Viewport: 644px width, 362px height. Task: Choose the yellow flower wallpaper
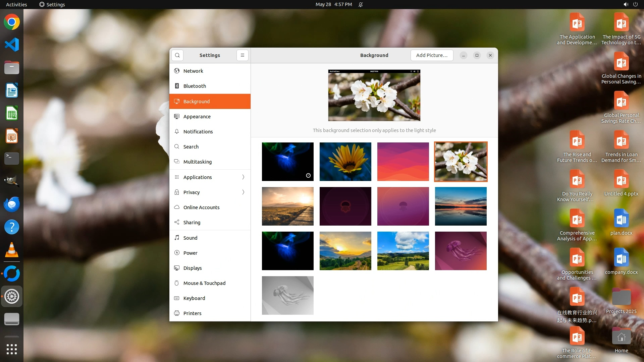[x=345, y=162]
